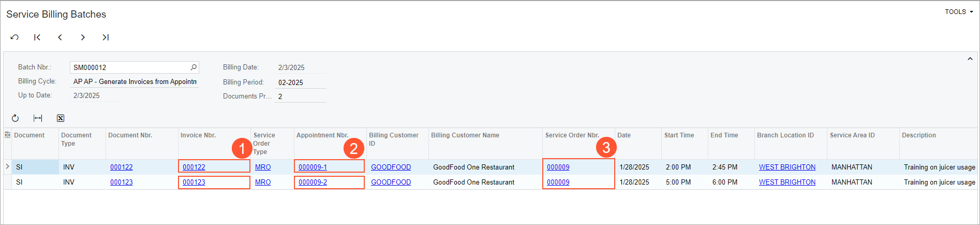
Task: Click GOODFOOD customer link in second row
Action: click(x=391, y=182)
